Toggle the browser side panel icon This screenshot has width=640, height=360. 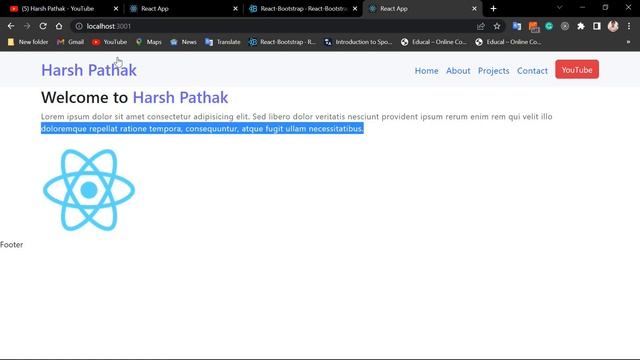click(597, 26)
